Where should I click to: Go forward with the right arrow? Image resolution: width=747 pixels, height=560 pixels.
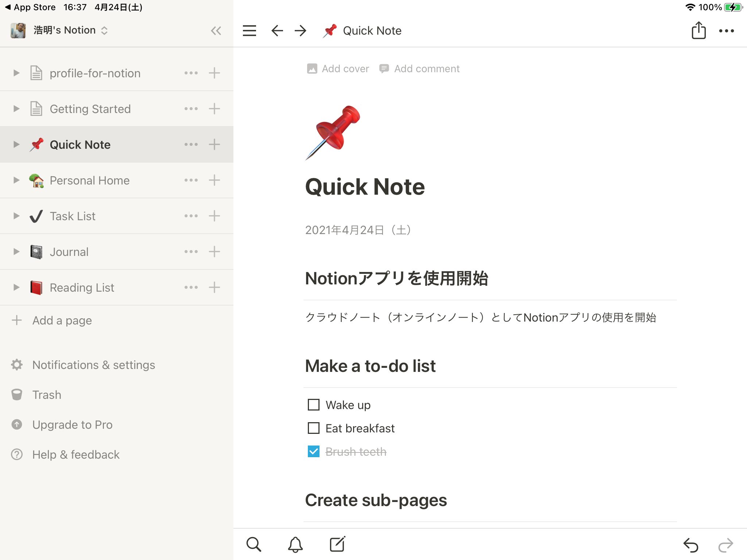tap(301, 31)
